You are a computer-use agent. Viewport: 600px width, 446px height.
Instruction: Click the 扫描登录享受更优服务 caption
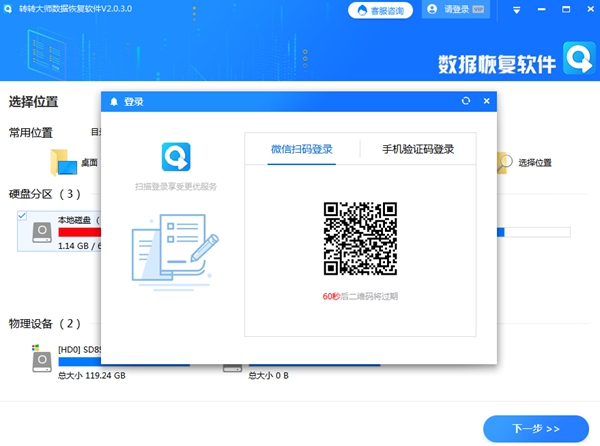pos(176,186)
